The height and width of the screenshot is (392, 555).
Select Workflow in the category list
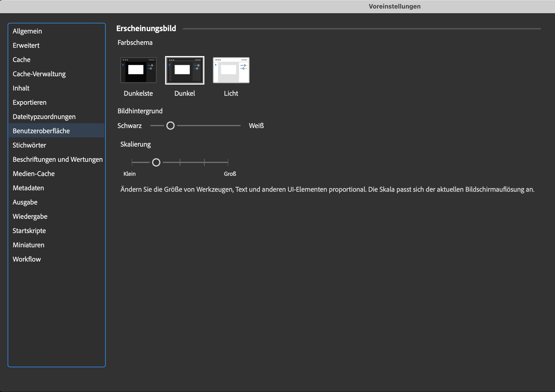pos(27,259)
